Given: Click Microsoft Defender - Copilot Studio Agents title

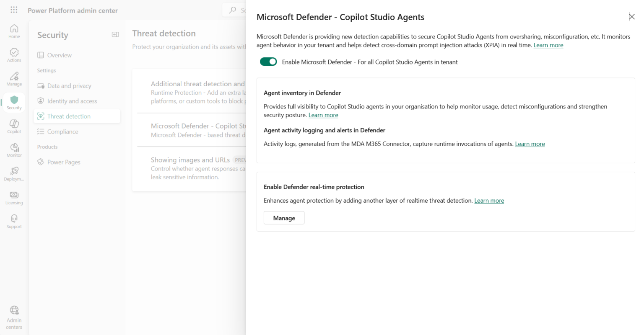Looking at the screenshot, I should tap(340, 17).
